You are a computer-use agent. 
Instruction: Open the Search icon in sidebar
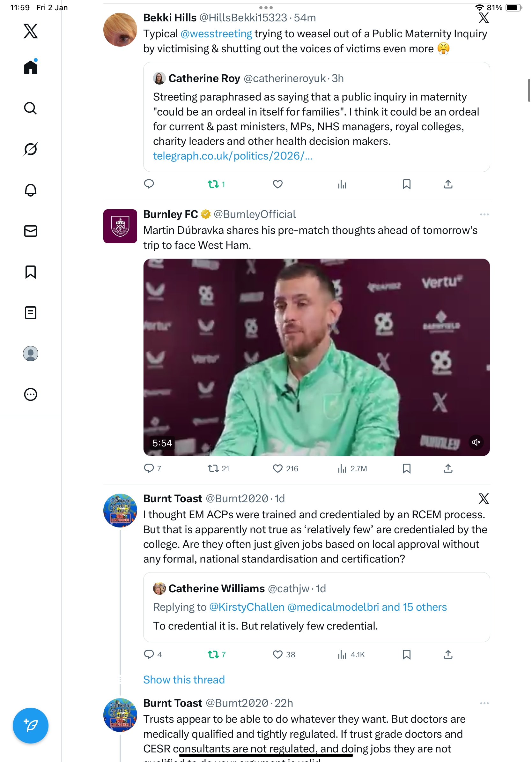tap(31, 108)
